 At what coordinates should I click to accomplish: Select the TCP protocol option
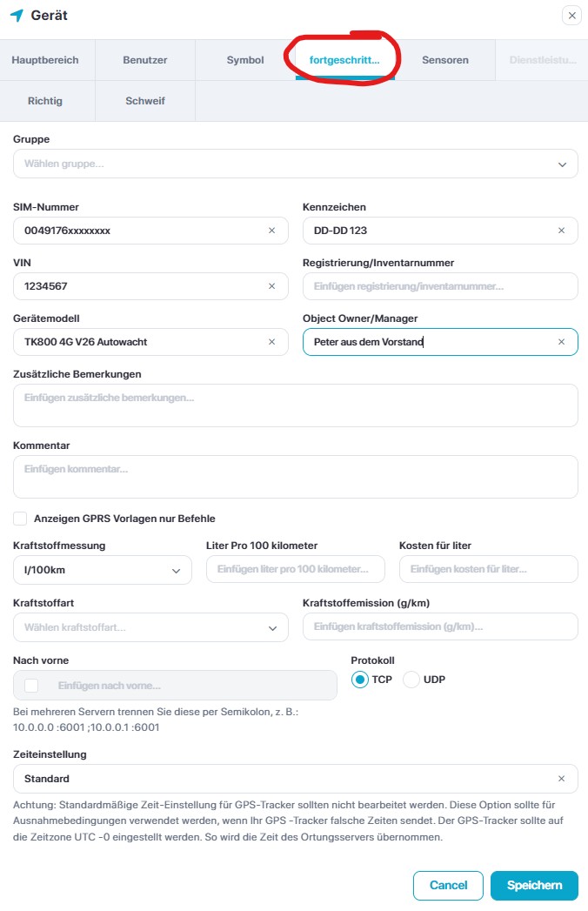tap(360, 680)
